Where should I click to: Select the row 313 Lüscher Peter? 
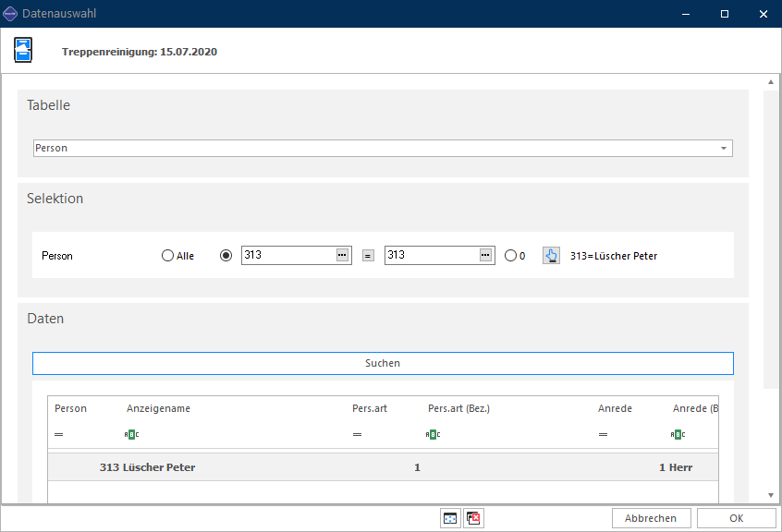click(x=383, y=467)
